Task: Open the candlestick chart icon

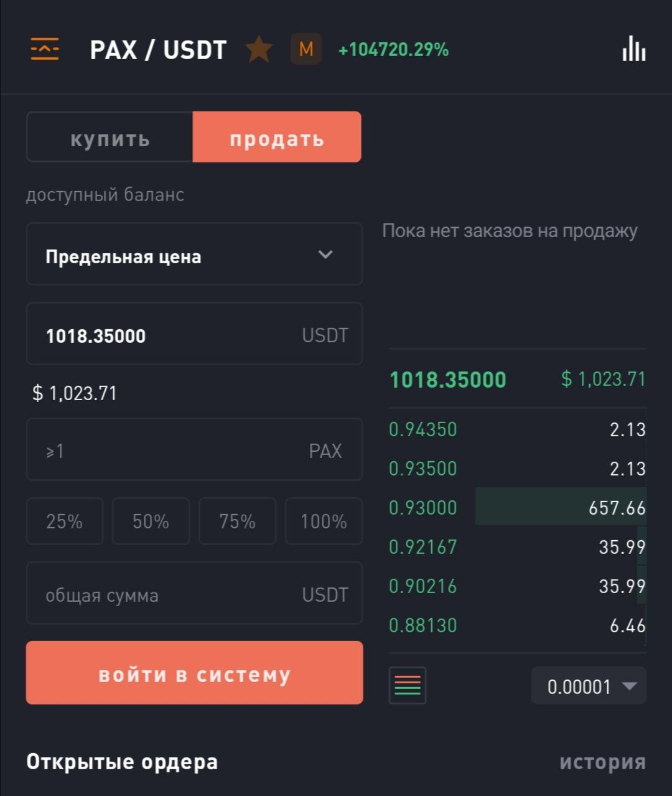Action: pos(634,49)
